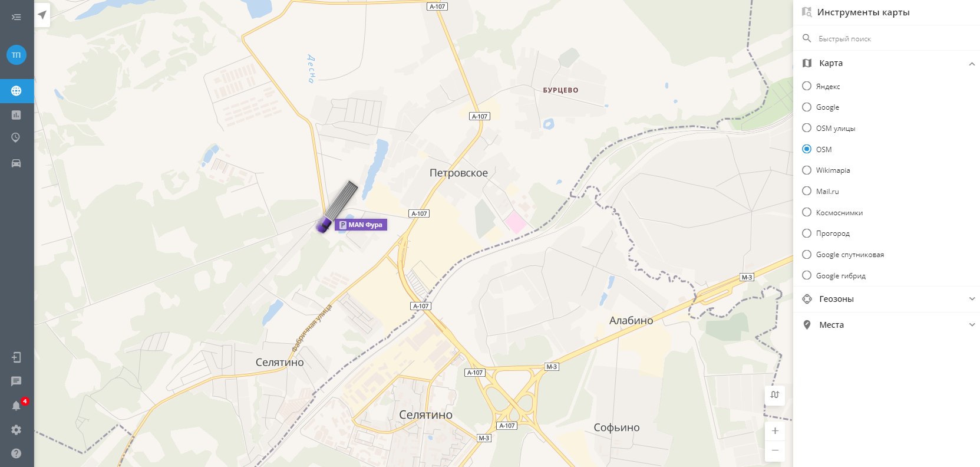Viewport: 980px width, 467px height.
Task: Choose the Космоснимки map option
Action: [807, 212]
